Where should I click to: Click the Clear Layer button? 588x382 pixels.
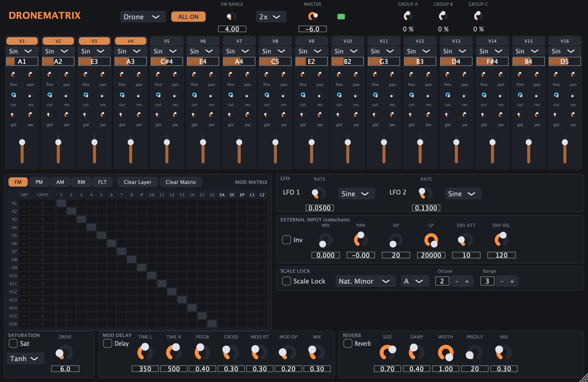coord(138,182)
